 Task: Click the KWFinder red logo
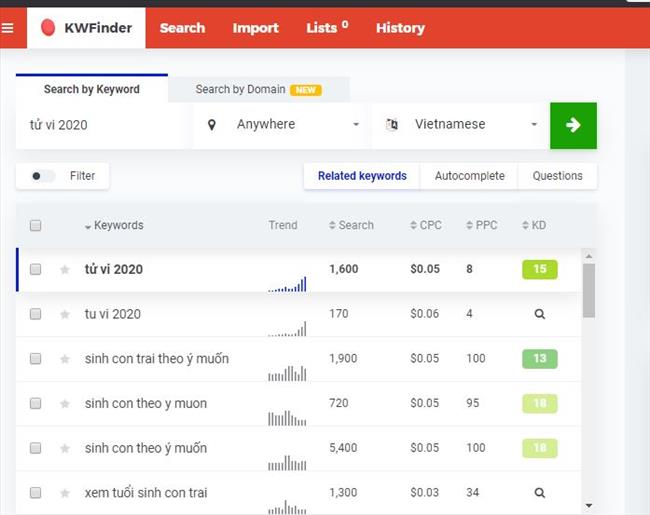tap(48, 28)
